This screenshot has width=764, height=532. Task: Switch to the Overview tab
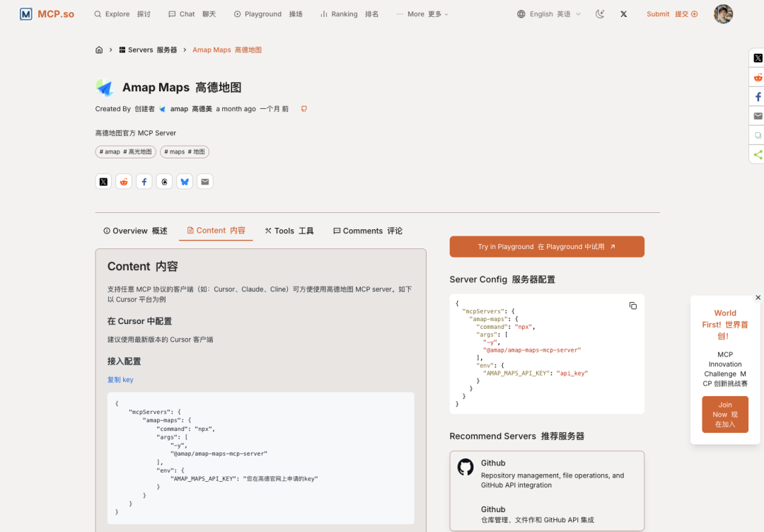pos(134,230)
